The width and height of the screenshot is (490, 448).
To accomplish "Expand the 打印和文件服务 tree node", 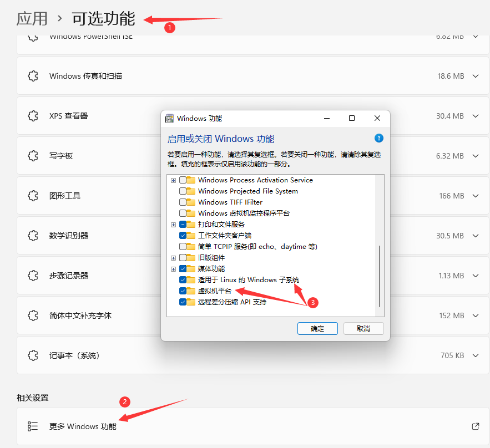I will pos(173,224).
